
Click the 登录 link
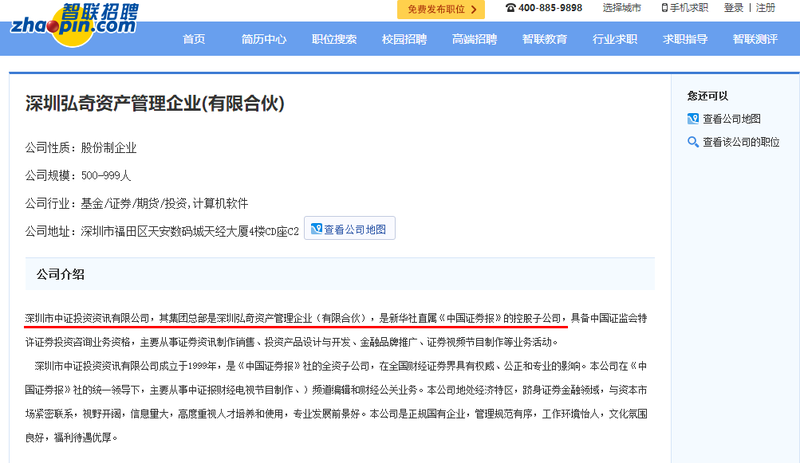(733, 8)
